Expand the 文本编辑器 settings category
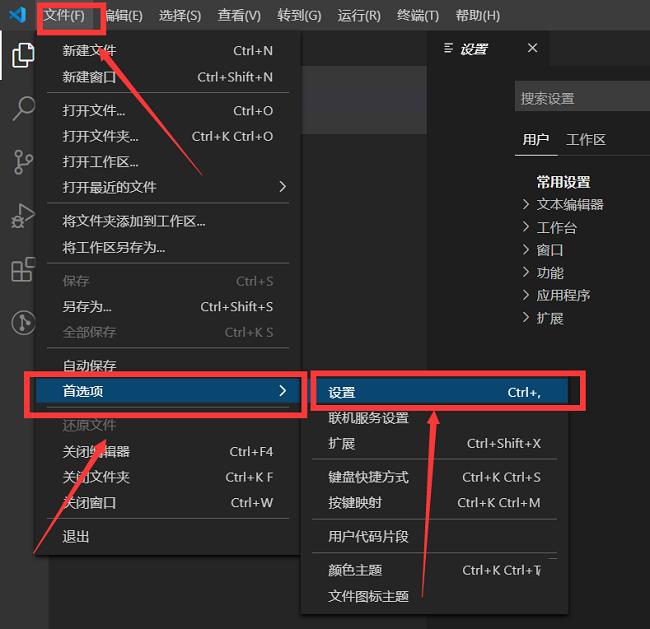 [569, 204]
